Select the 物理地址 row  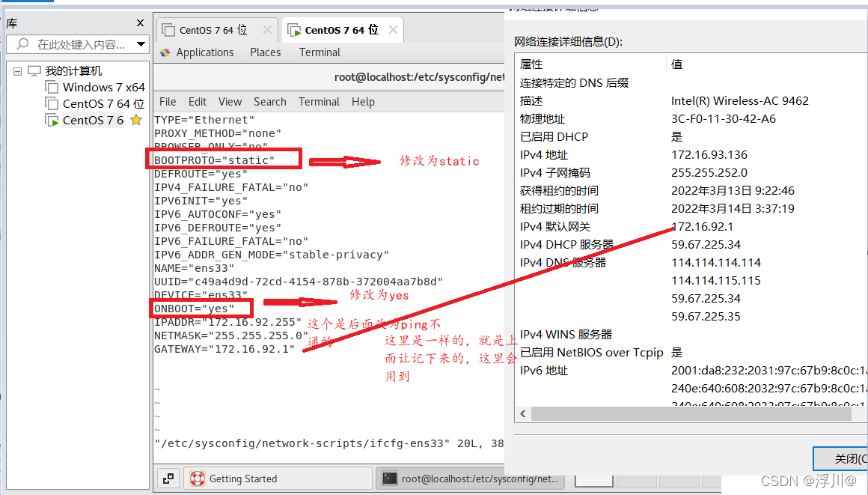(x=691, y=118)
